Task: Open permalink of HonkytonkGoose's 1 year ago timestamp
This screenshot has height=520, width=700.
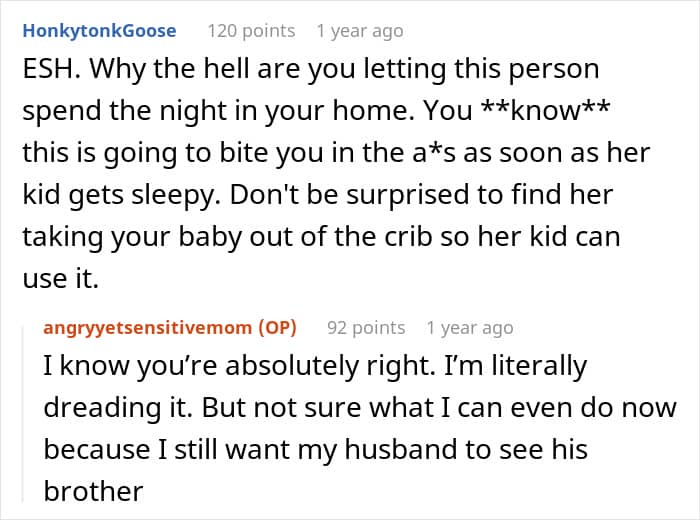Action: 360,31
